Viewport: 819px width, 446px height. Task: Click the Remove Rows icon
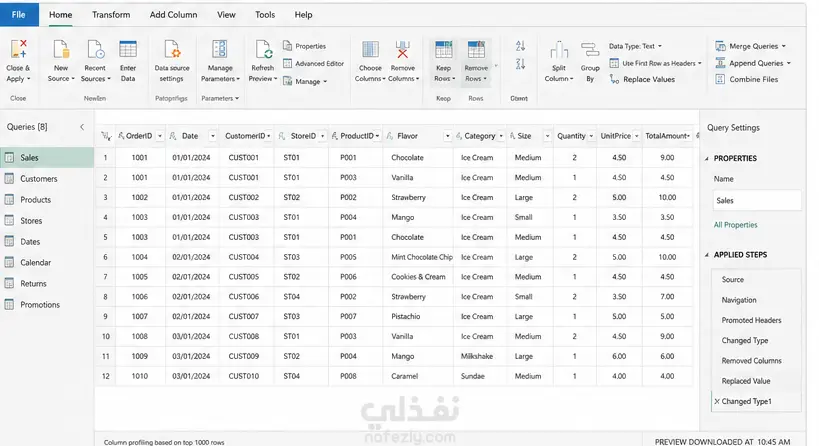[476, 50]
